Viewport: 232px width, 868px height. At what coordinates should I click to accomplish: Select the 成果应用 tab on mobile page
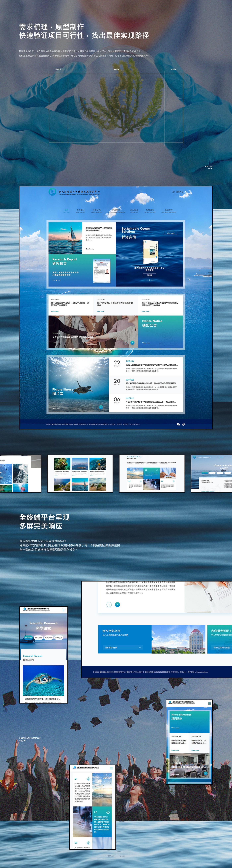59,637
